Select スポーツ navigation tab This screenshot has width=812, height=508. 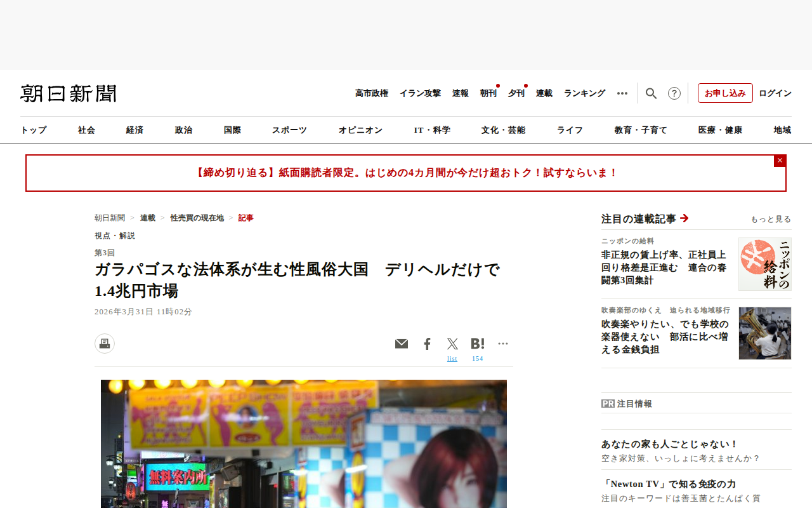[x=289, y=130]
